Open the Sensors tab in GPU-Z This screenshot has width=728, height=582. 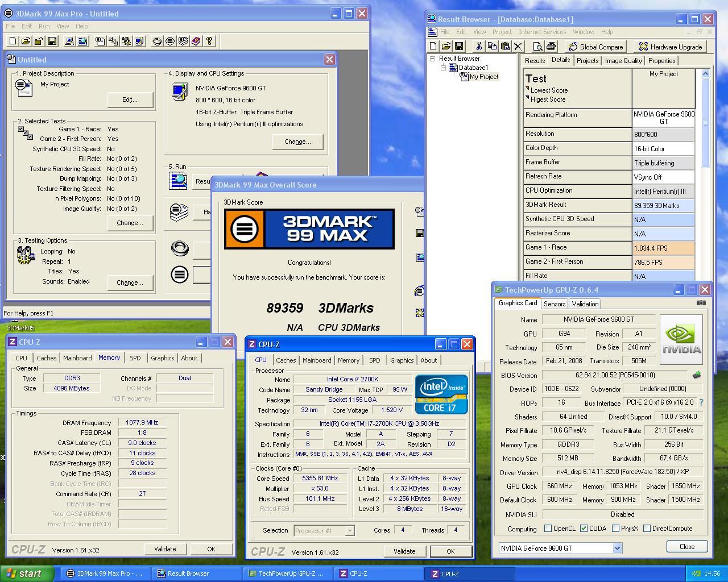(555, 304)
